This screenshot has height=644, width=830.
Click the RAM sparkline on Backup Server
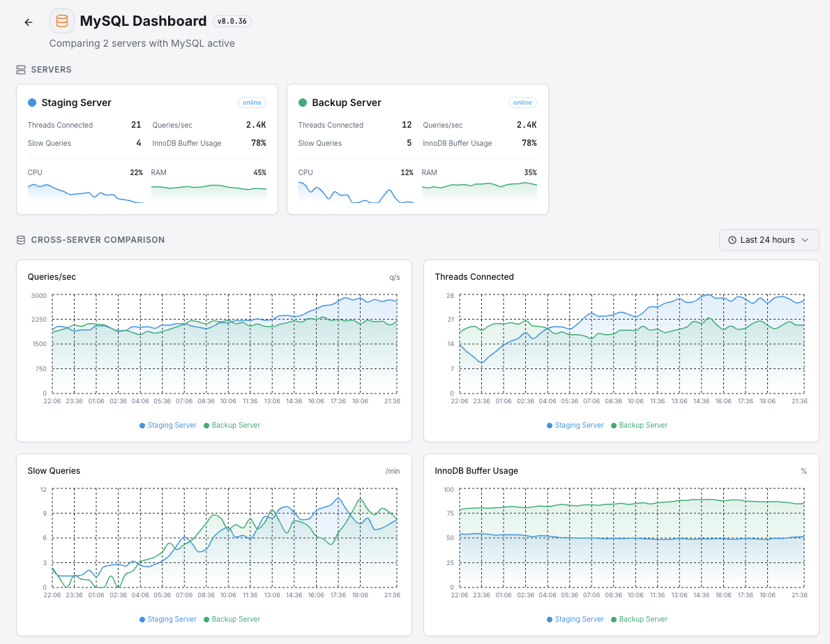tap(479, 190)
